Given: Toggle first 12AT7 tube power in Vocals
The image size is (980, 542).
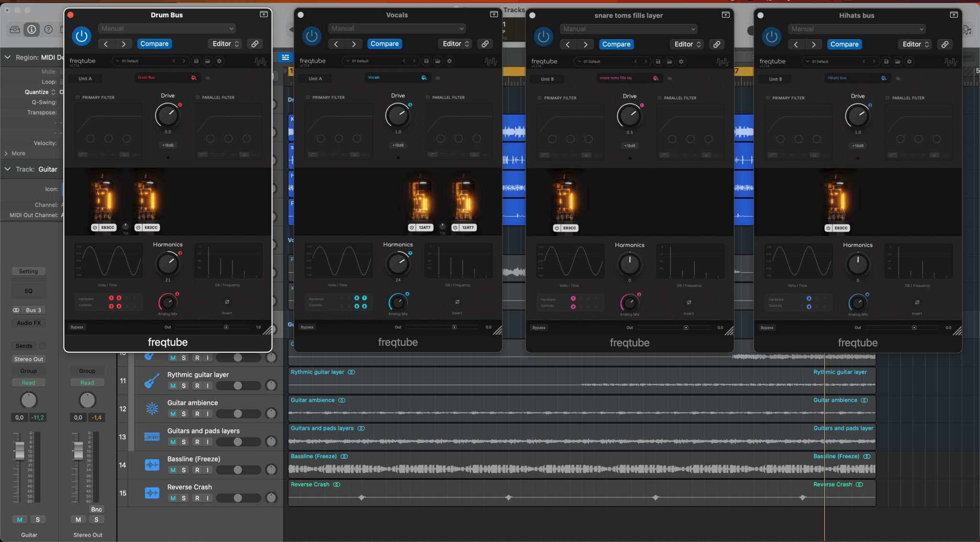Looking at the screenshot, I should [x=412, y=227].
